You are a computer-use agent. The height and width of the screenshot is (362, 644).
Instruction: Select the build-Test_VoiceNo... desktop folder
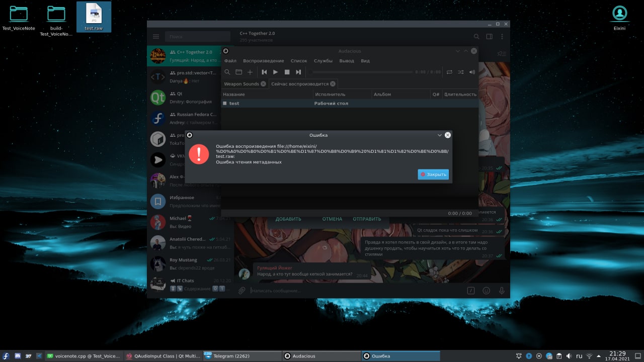tap(56, 20)
